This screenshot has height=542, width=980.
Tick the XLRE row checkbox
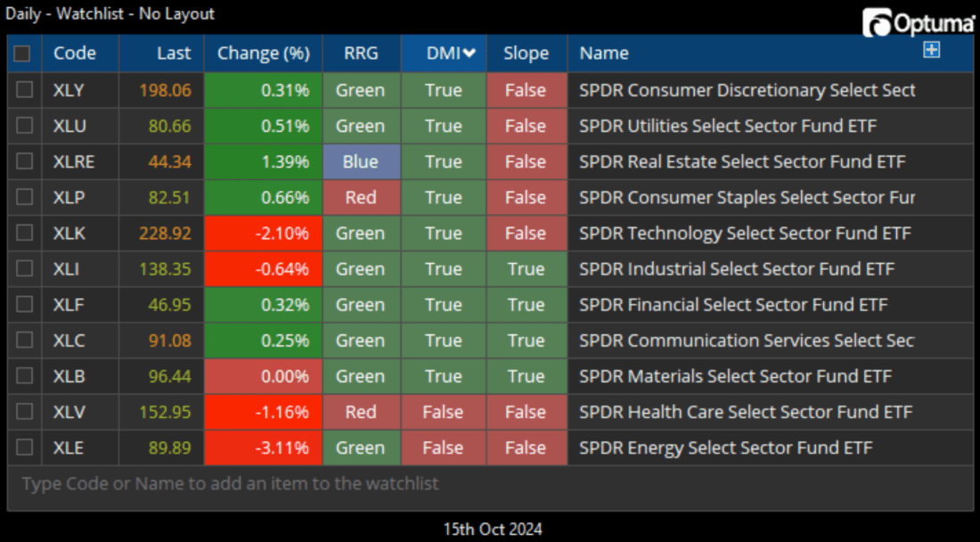(x=24, y=161)
